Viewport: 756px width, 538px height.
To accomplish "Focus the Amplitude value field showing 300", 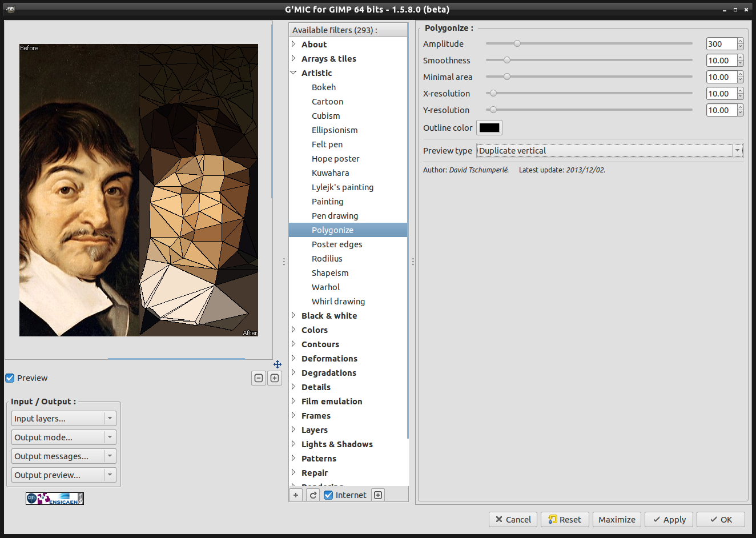I will click(721, 44).
